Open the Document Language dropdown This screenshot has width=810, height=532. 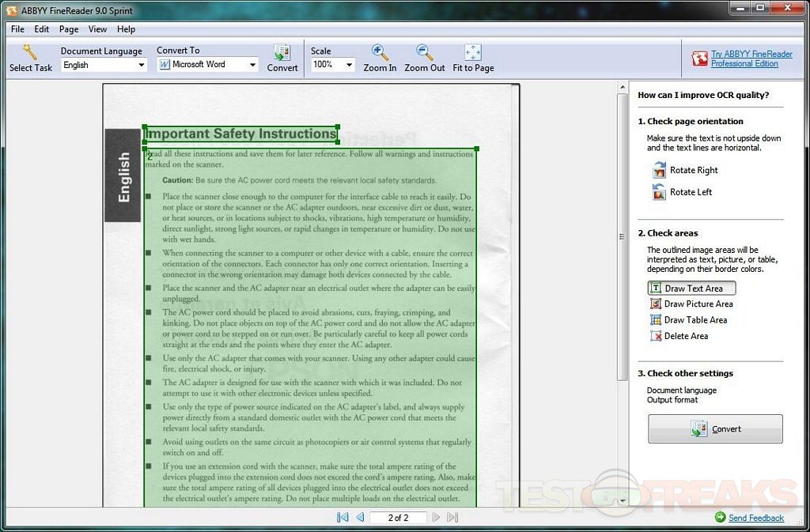(x=104, y=65)
